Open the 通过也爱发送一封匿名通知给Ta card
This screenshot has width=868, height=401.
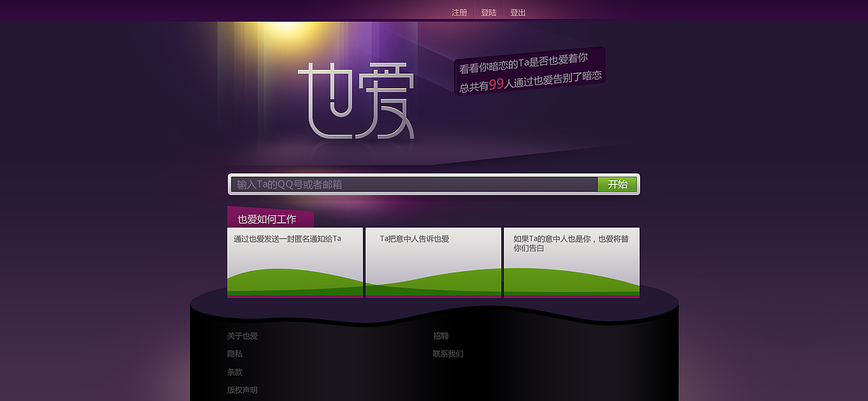coord(295,263)
